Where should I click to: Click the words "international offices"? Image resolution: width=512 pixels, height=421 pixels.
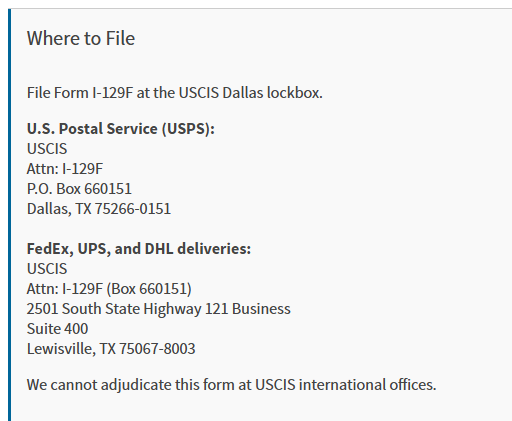(x=368, y=385)
